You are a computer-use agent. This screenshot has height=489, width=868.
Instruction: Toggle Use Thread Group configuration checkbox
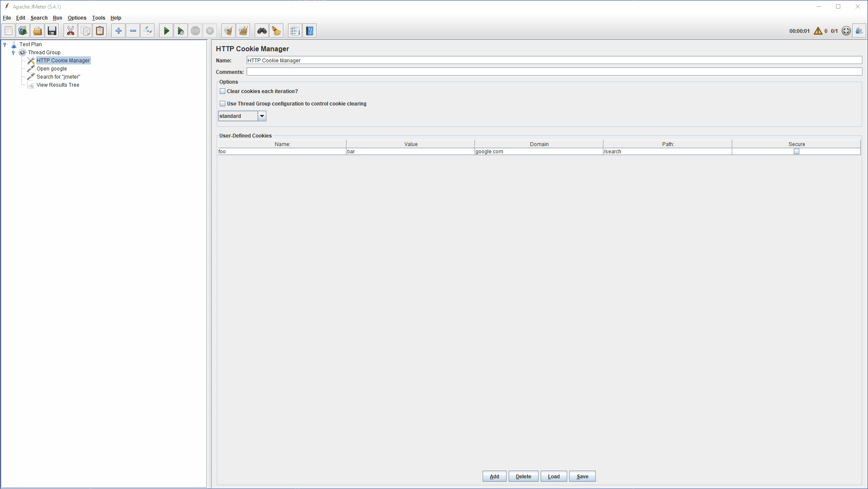(223, 104)
